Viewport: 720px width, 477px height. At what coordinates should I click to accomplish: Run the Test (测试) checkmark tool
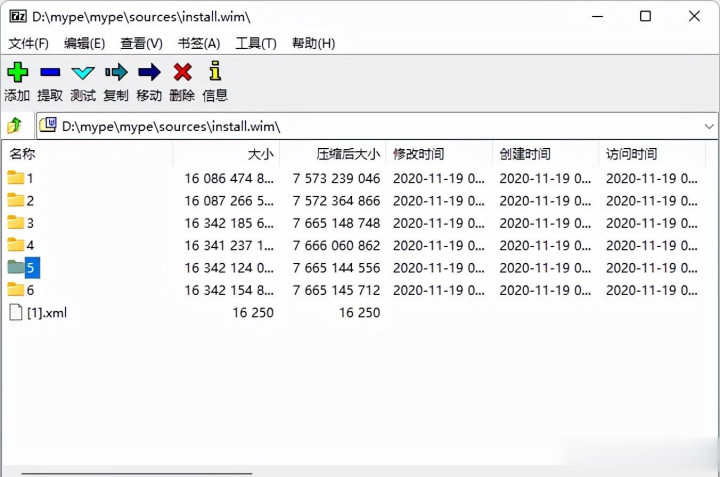tap(83, 73)
